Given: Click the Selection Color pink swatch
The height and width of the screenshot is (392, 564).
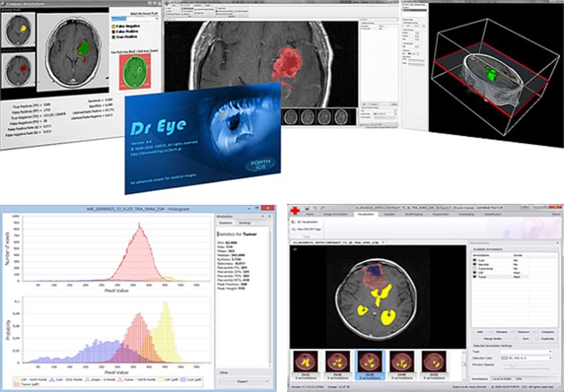Looking at the screenshot, I should pyautogui.click(x=504, y=358).
